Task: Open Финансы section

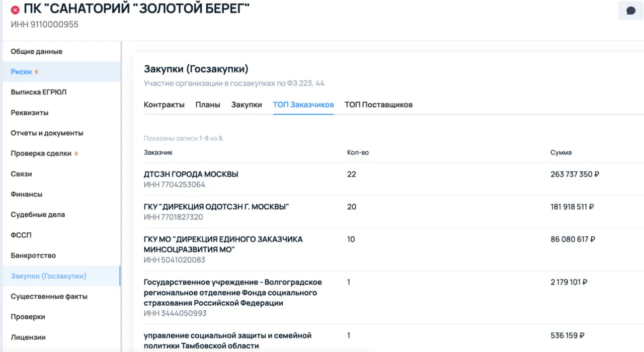Action: click(x=27, y=194)
